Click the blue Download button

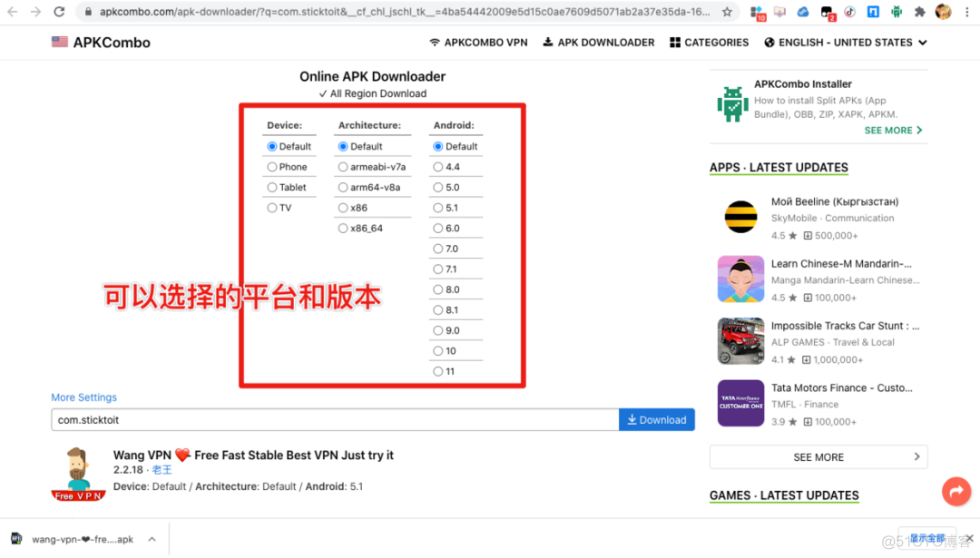click(x=657, y=420)
